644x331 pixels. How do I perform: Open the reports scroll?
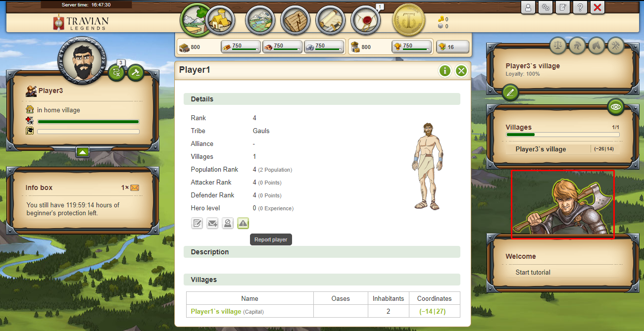[x=330, y=20]
